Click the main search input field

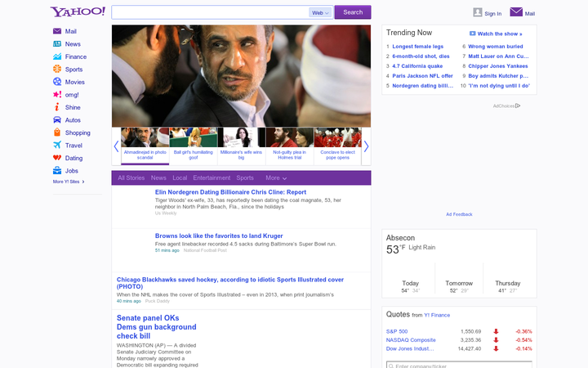click(210, 12)
